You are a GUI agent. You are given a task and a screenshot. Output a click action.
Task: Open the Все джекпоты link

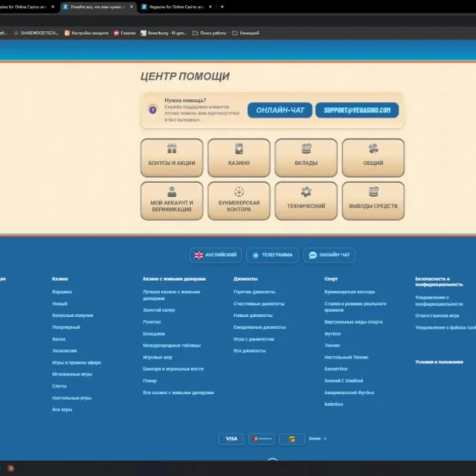[x=250, y=350]
